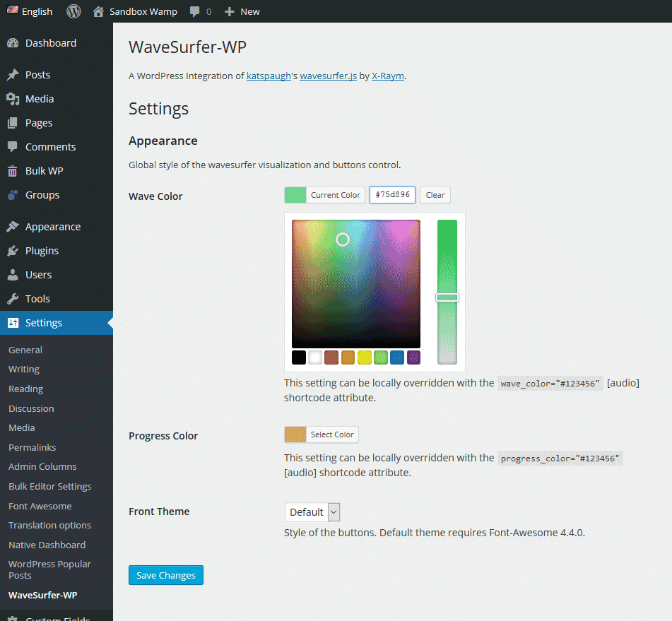Open Font Awesome settings submenu
The height and width of the screenshot is (621, 672).
click(40, 506)
